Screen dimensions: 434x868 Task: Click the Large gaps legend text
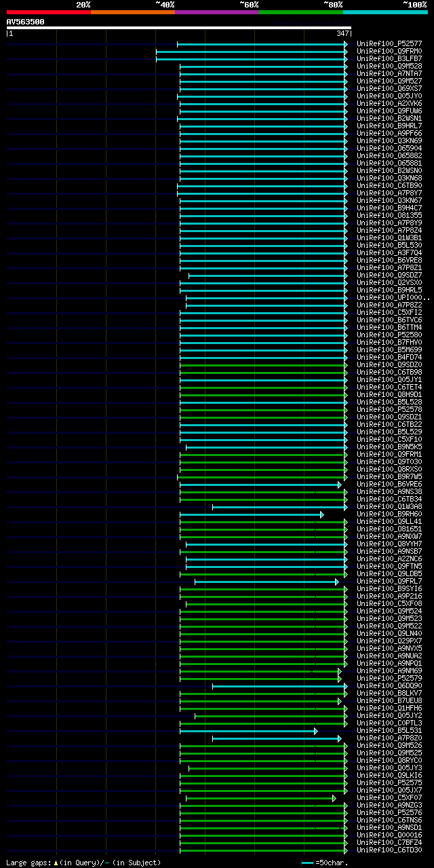point(83,863)
